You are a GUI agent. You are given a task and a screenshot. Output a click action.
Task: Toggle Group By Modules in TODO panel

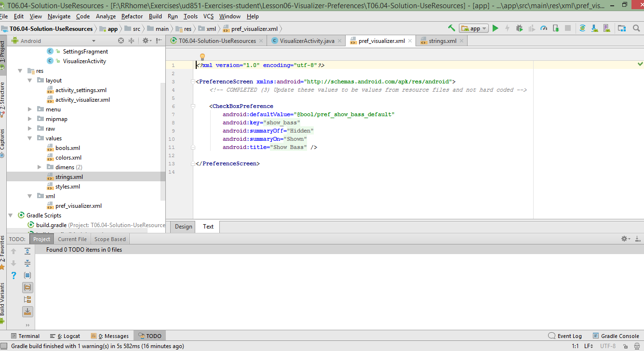tap(27, 299)
